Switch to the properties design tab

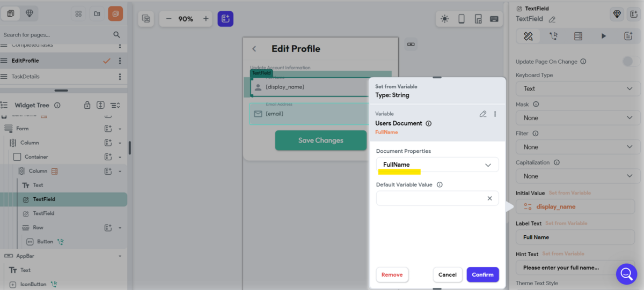click(x=528, y=36)
